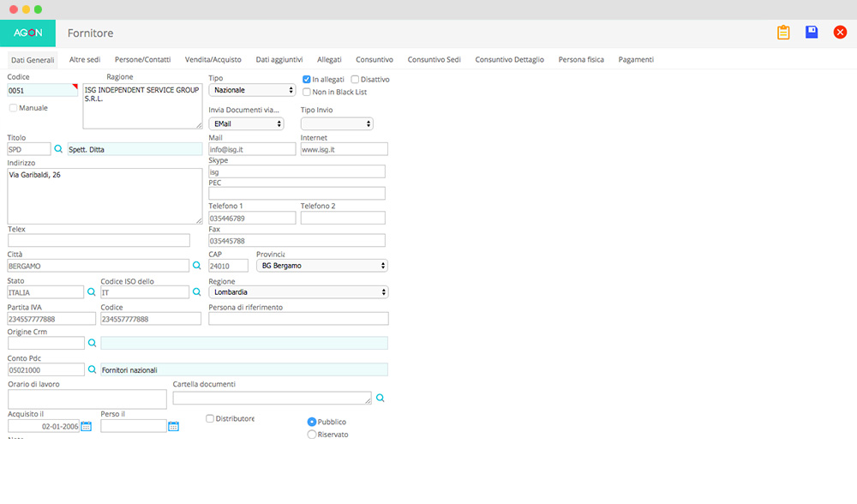Open the Consuntivo Dettaglio tab

click(x=509, y=59)
